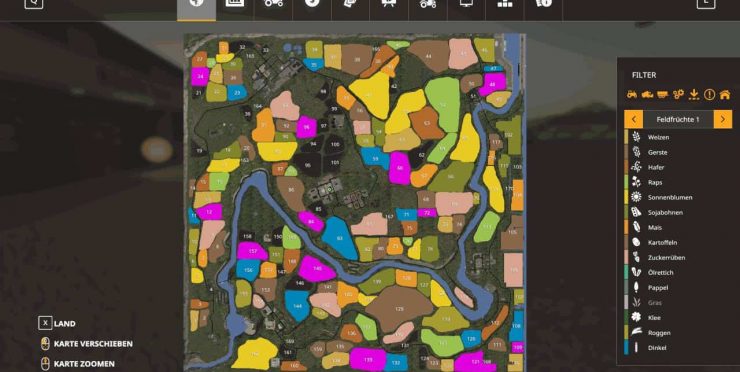Toggle the unloading points download-arrow icon
740x372 pixels.
pos(694,94)
